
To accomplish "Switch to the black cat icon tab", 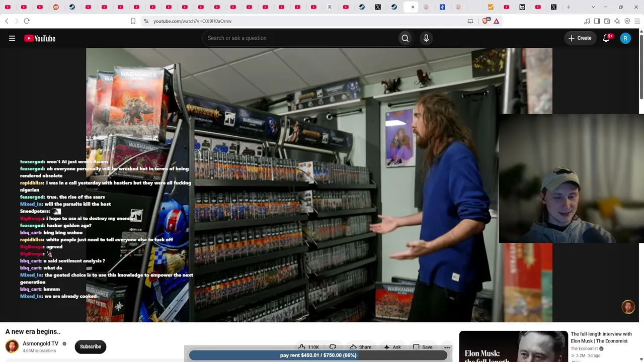I will pos(522,7).
